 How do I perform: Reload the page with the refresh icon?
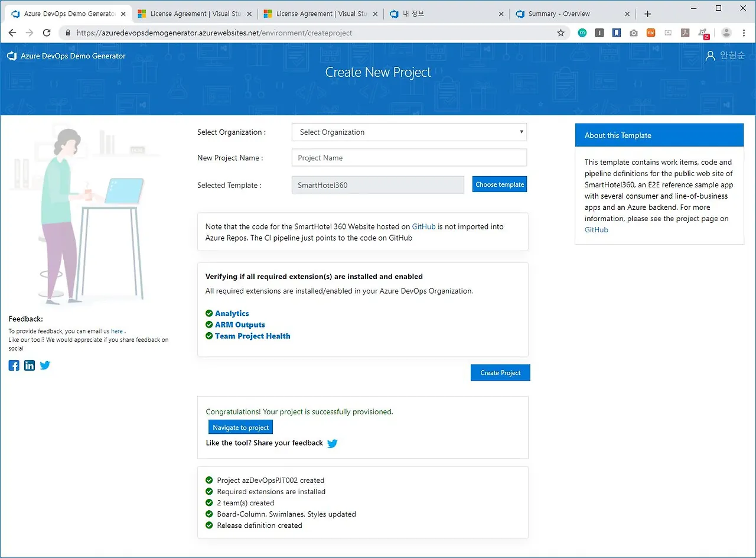tap(47, 33)
